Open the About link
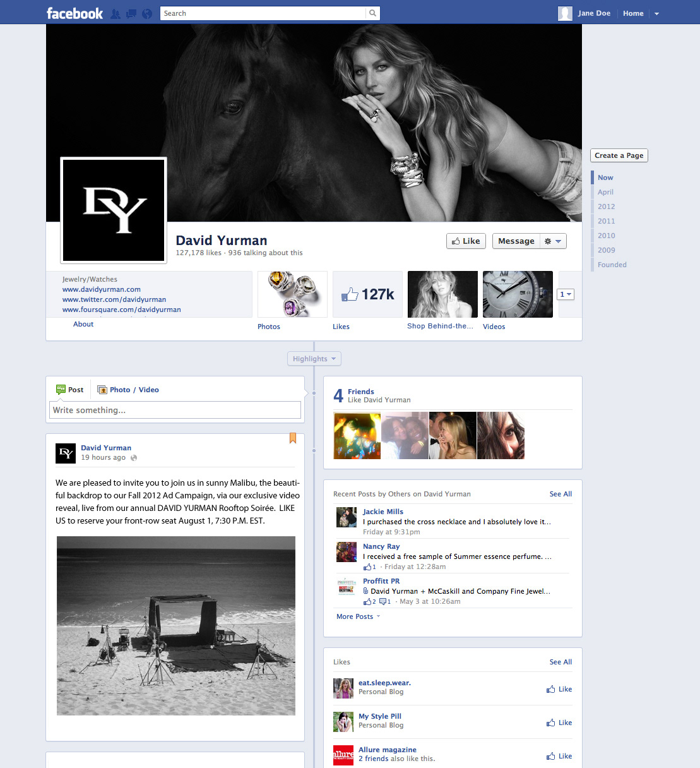 click(x=83, y=324)
